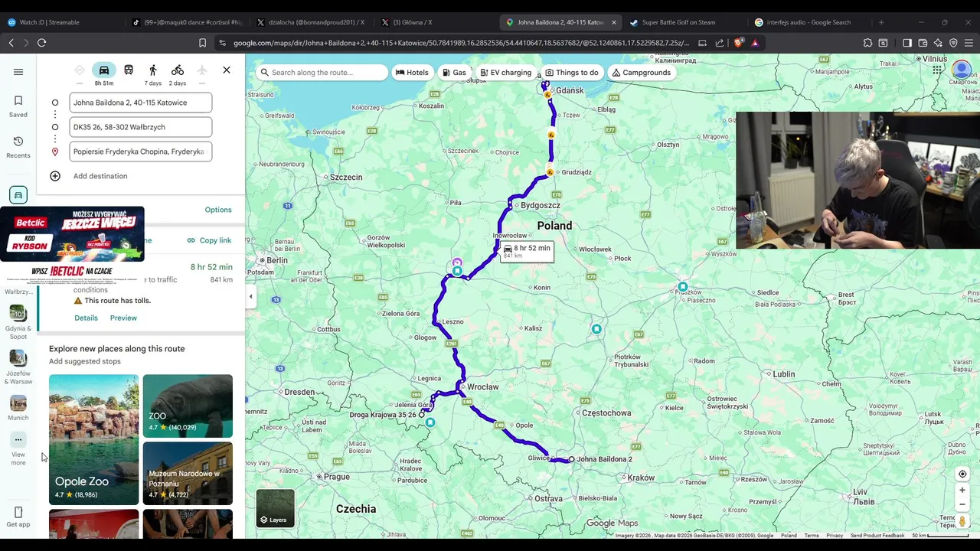Open the Munich recent item
980x551 pixels.
coord(18,408)
